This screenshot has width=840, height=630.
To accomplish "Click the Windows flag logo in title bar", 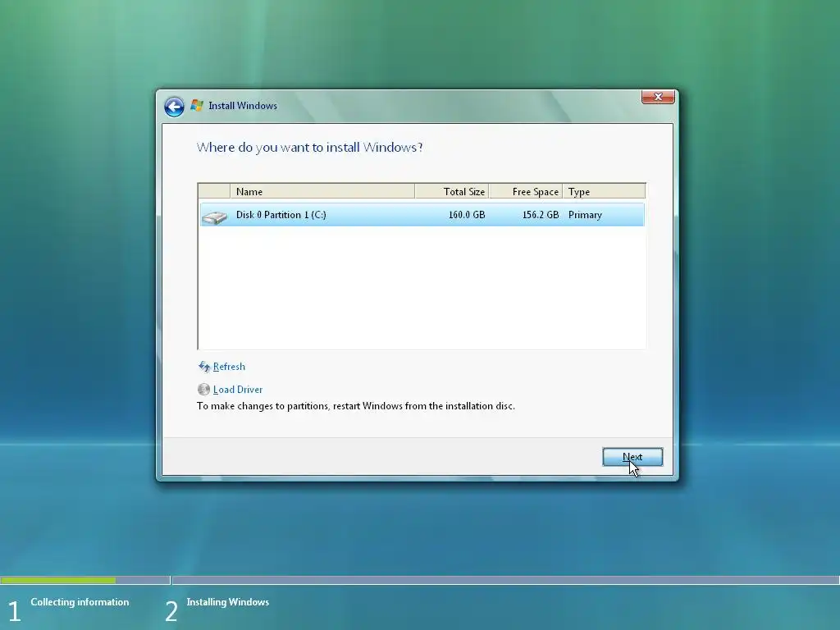I will pyautogui.click(x=197, y=106).
